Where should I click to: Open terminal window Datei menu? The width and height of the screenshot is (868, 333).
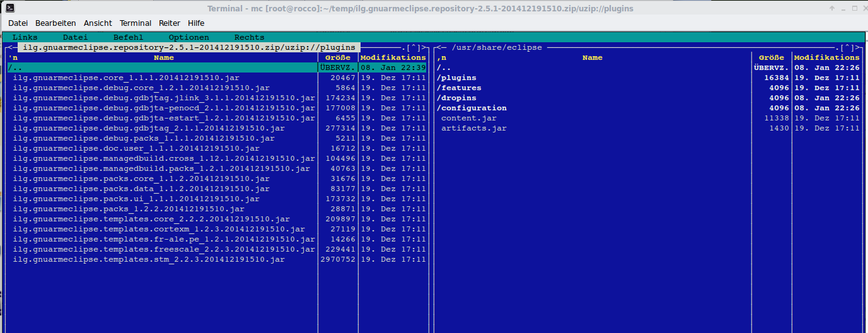pos(18,23)
